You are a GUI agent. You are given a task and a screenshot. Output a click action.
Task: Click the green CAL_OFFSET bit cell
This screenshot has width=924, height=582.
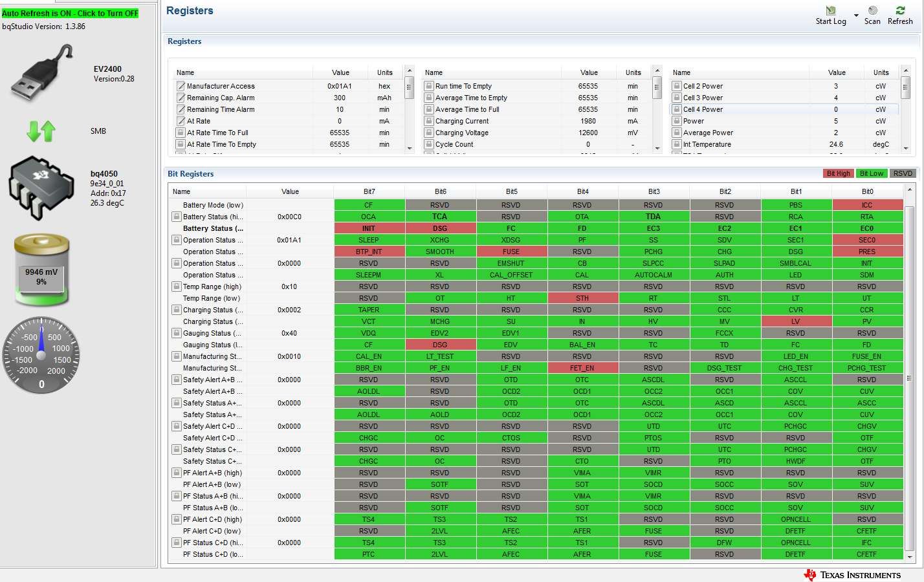point(511,275)
